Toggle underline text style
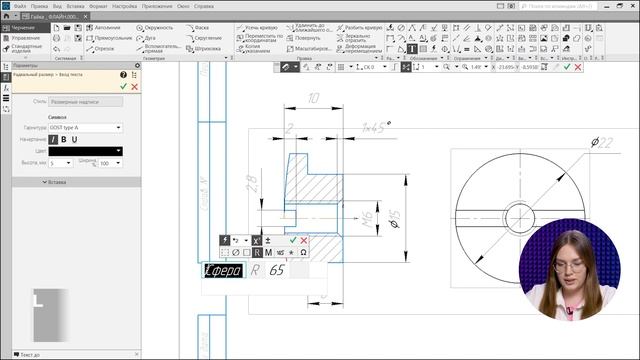 click(x=74, y=140)
